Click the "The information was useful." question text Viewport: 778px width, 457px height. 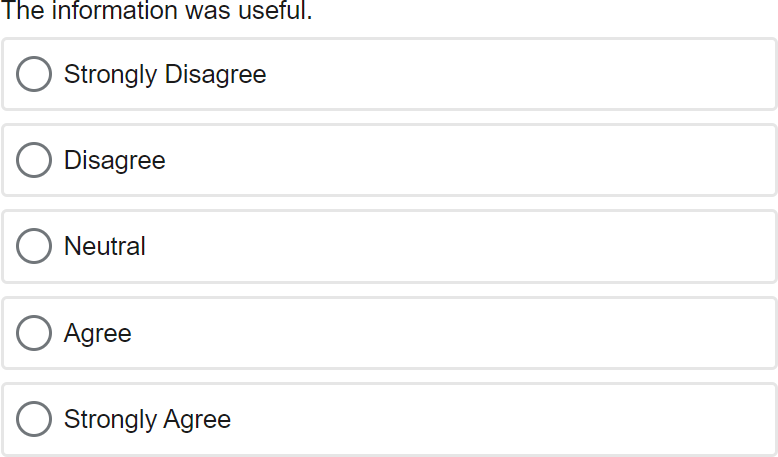click(x=157, y=12)
